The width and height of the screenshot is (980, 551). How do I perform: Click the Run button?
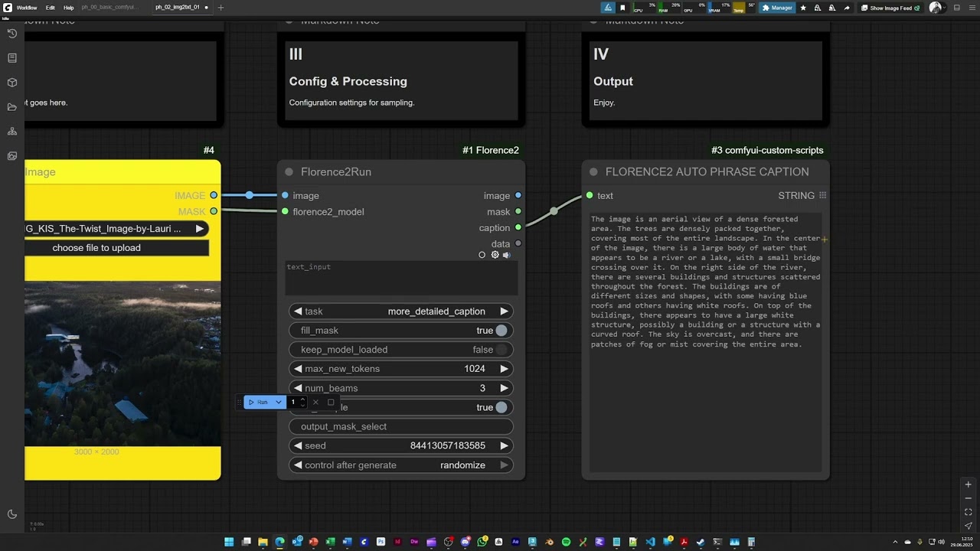coord(258,402)
